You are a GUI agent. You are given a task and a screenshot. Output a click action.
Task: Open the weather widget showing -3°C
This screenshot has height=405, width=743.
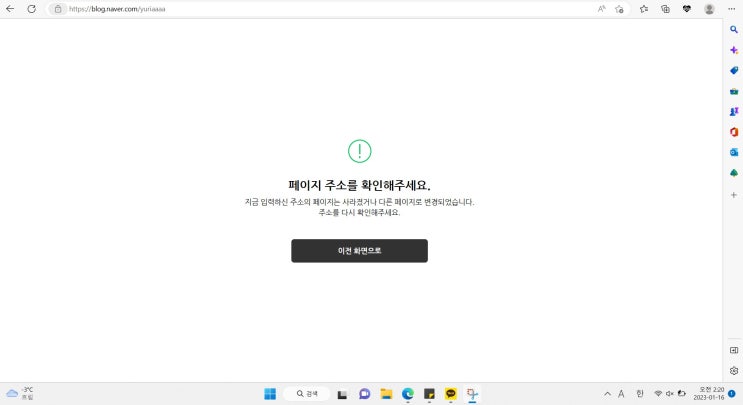pos(20,394)
